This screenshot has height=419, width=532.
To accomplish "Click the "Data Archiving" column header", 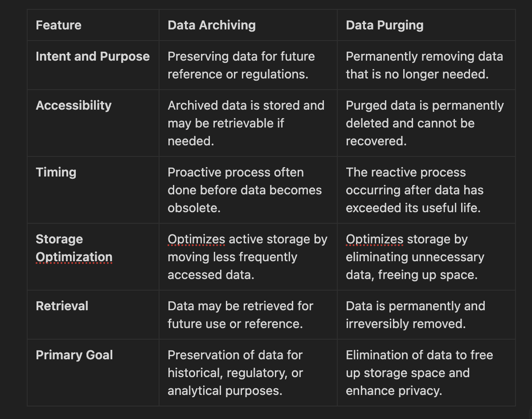I will [x=212, y=25].
